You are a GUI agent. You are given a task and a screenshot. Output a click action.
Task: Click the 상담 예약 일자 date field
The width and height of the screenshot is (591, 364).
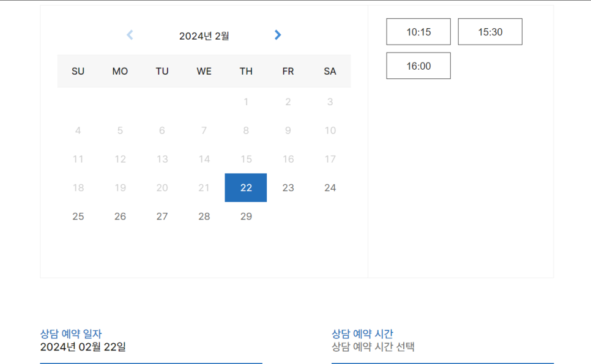tap(151, 347)
